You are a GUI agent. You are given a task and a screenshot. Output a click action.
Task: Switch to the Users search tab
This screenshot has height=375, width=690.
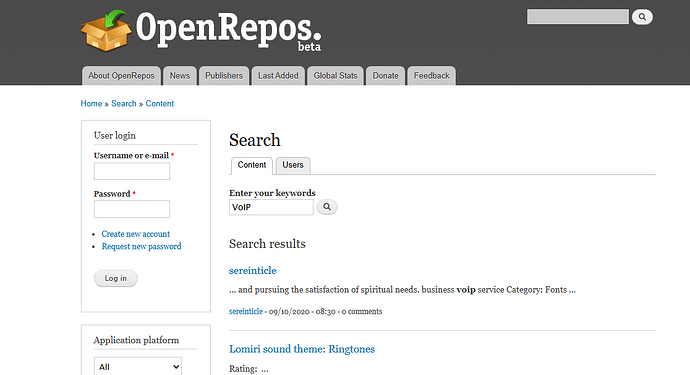(x=293, y=165)
